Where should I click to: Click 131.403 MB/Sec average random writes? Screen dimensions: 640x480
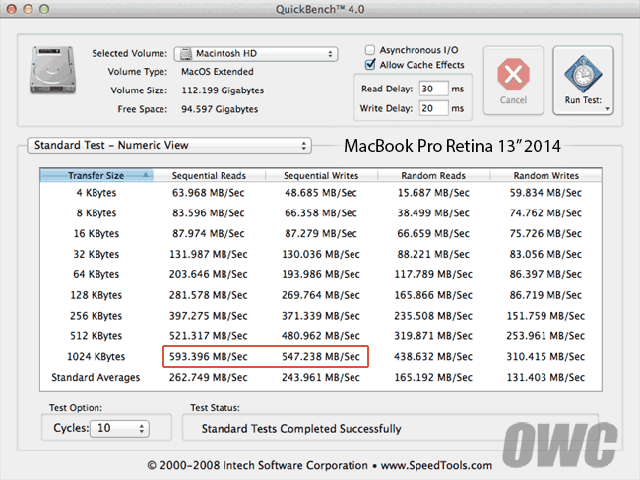point(546,378)
